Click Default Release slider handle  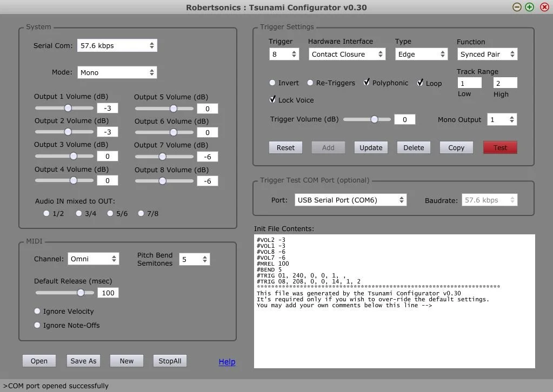pos(81,293)
